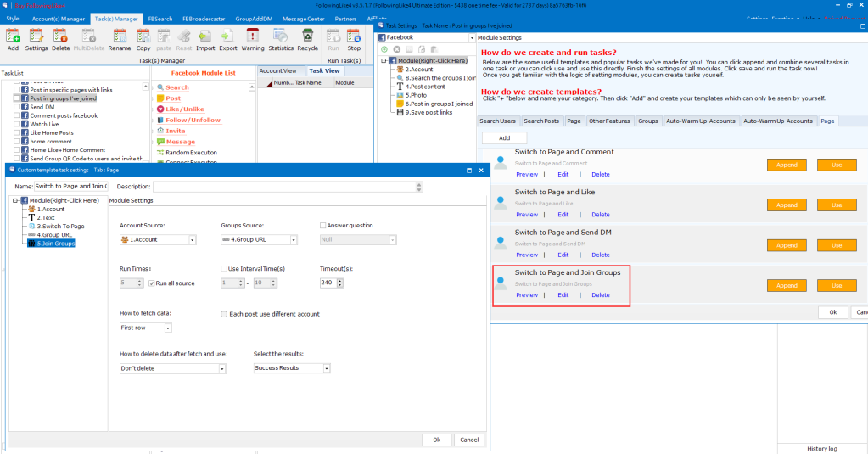Switch to the Account View tab
The image size is (868, 454).
(x=278, y=71)
